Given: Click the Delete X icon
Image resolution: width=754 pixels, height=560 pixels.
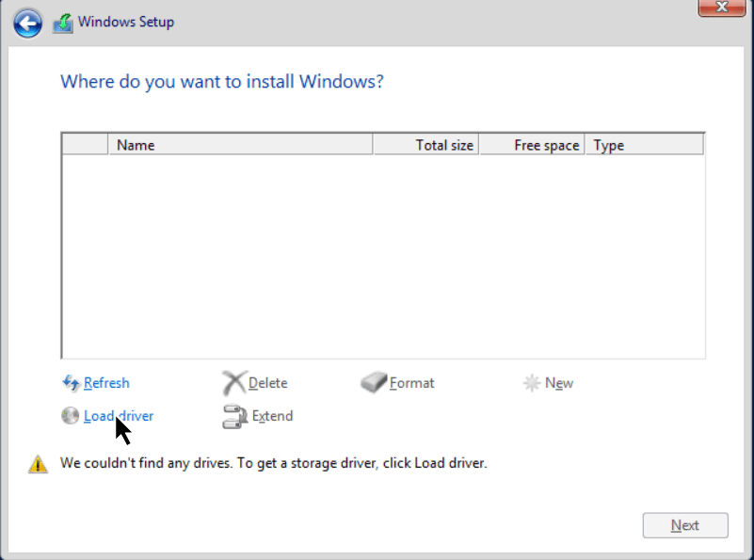Looking at the screenshot, I should [234, 383].
